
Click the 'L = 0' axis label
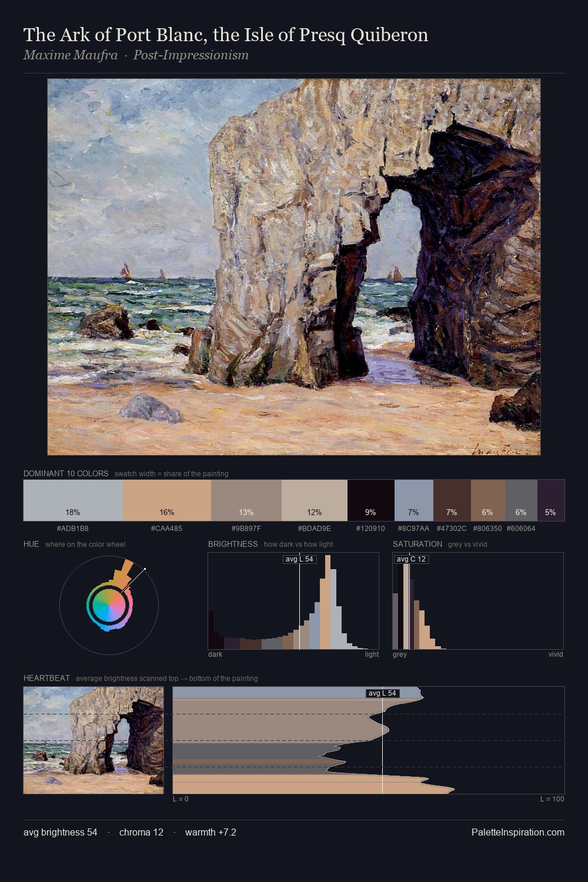point(181,799)
